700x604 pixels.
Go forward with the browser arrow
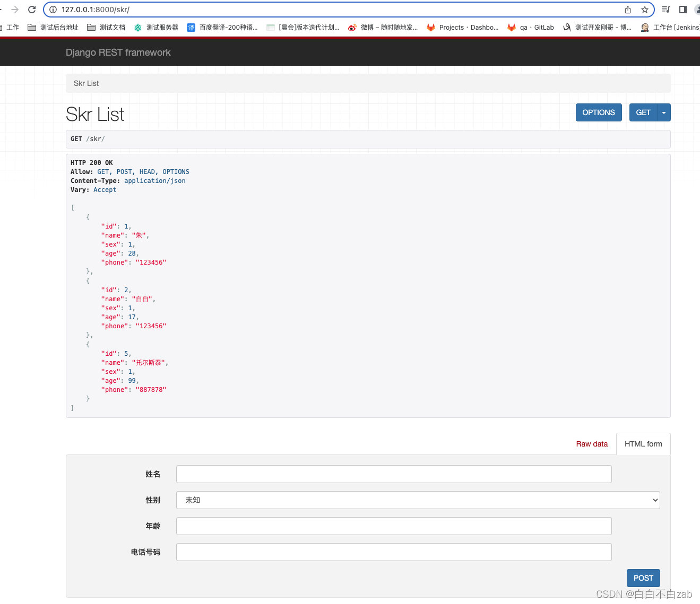[15, 10]
